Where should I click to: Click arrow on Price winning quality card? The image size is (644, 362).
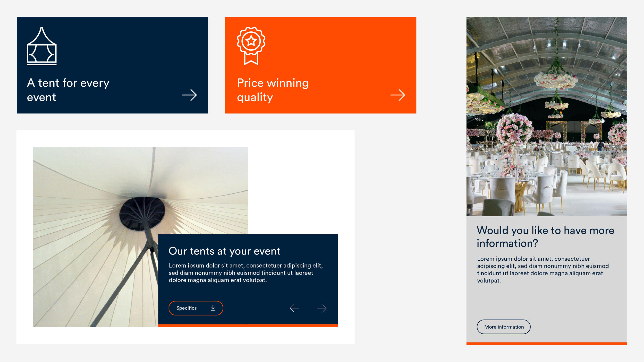click(398, 95)
